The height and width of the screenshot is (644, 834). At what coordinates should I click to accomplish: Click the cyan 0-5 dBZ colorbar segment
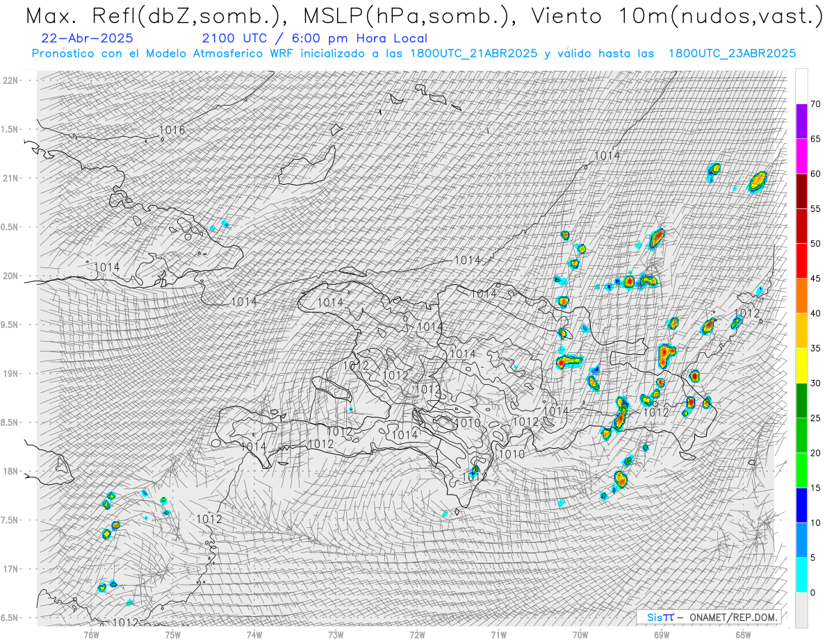(801, 575)
